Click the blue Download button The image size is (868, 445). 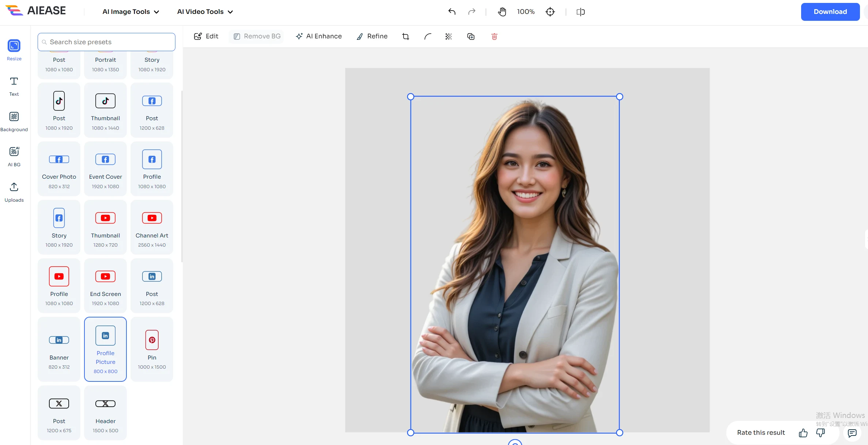pyautogui.click(x=830, y=12)
